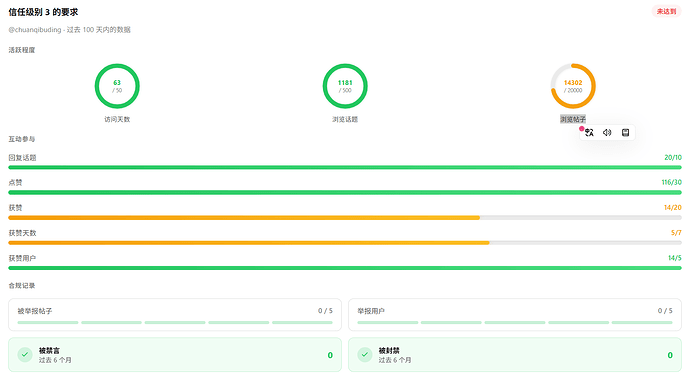Click the 获赞用户 row label
This screenshot has width=690, height=376.
(x=22, y=258)
